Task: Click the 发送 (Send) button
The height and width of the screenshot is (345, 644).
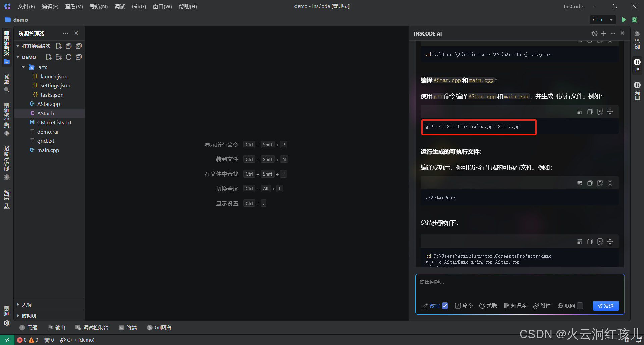Action: pos(606,306)
